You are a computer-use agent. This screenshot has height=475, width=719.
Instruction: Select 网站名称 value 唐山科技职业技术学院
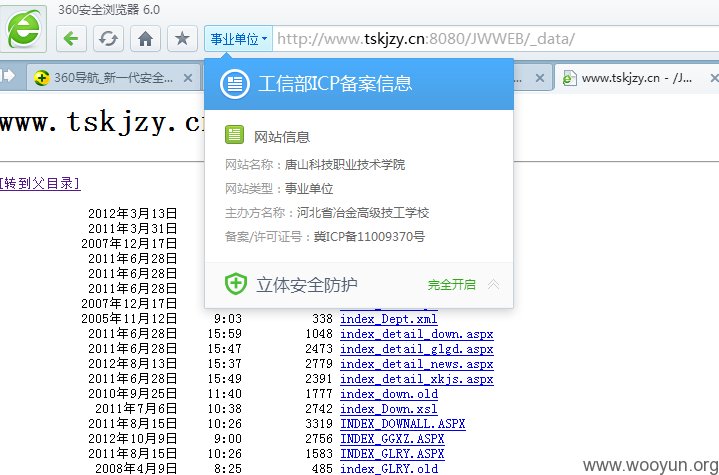[x=344, y=165]
